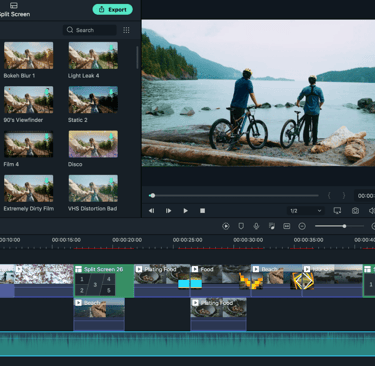Viewport: 375px width, 366px height.
Task: Click the subtitle caption icon in timeline toolbar
Action: pyautogui.click(x=287, y=226)
